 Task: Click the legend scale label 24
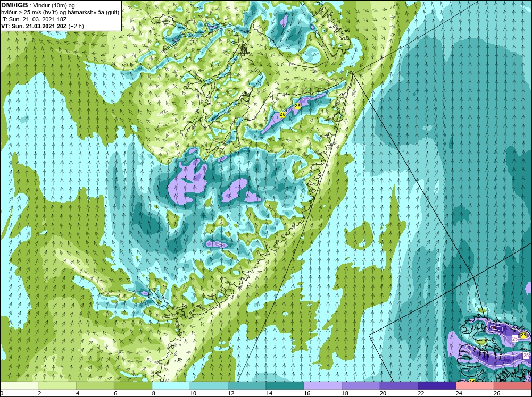pos(459,393)
